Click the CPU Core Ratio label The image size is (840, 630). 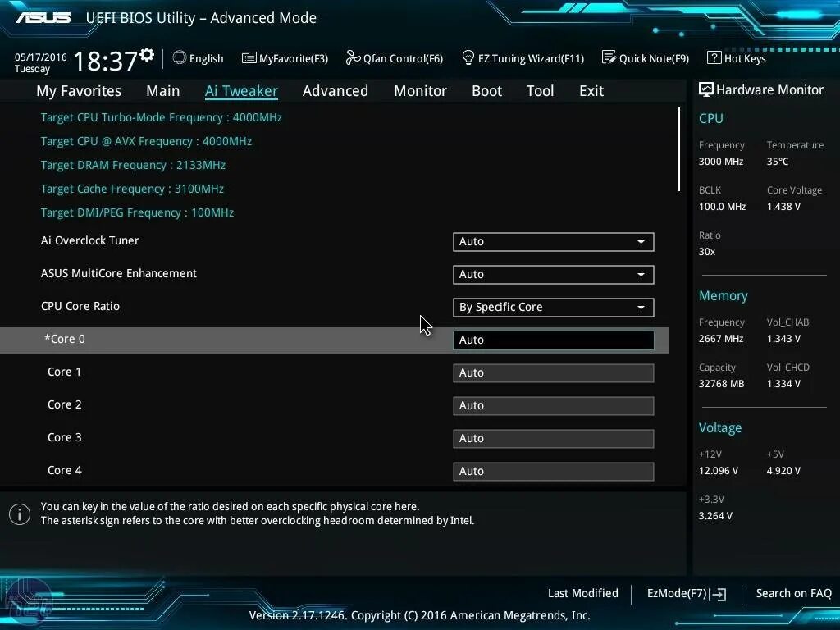click(80, 306)
